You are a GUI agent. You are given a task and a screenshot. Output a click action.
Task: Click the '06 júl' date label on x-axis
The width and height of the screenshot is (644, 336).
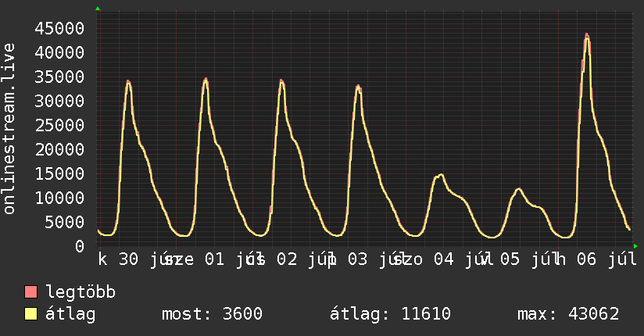tap(606, 259)
